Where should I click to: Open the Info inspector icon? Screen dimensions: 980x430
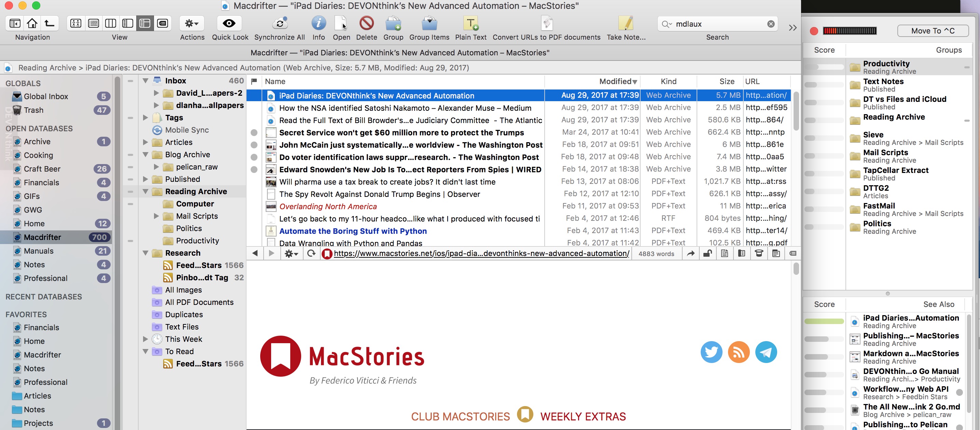click(319, 24)
